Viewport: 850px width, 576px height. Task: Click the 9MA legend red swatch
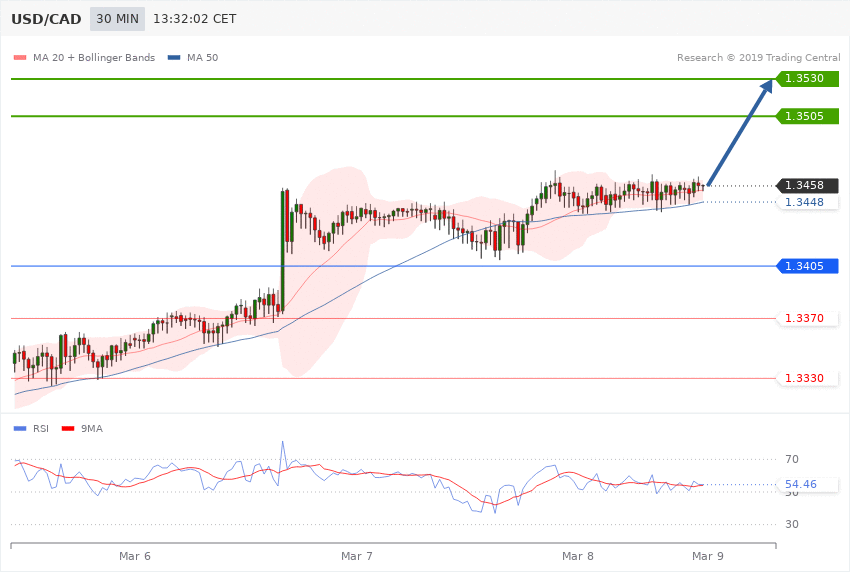pos(68,429)
